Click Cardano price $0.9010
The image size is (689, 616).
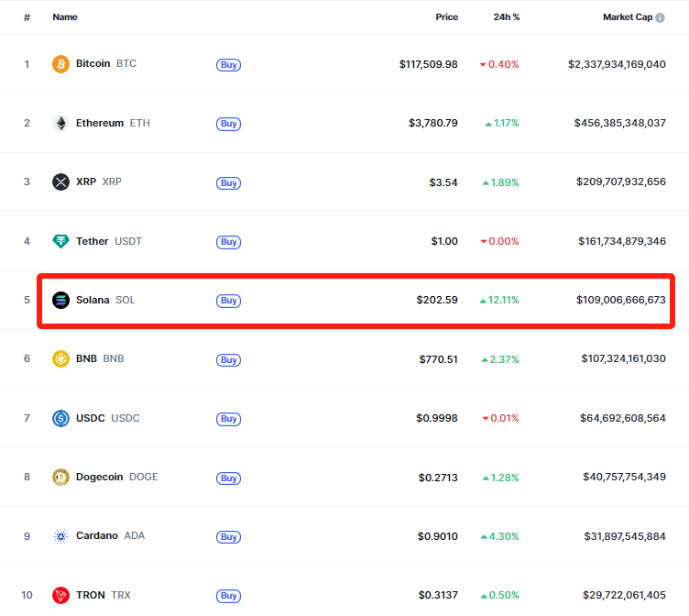pos(438,536)
